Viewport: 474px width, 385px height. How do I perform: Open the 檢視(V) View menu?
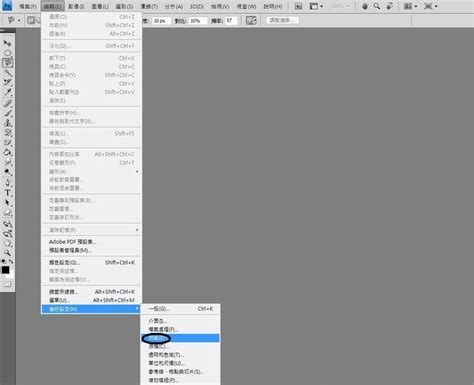pyautogui.click(x=220, y=6)
